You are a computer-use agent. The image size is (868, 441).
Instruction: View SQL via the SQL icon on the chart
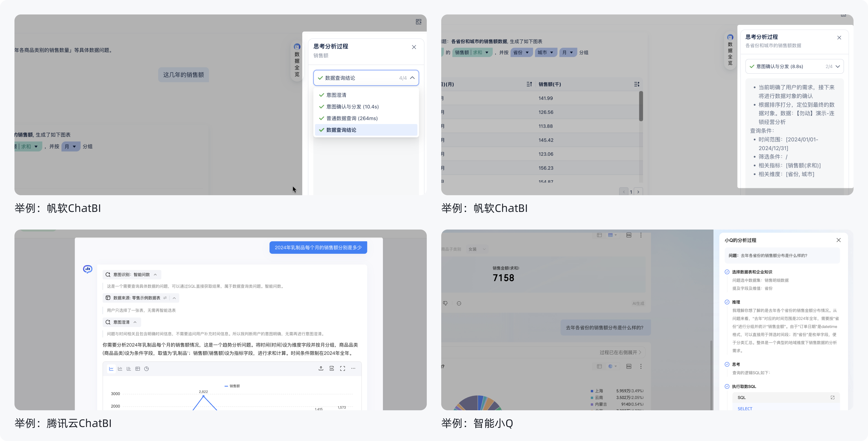[332, 368]
